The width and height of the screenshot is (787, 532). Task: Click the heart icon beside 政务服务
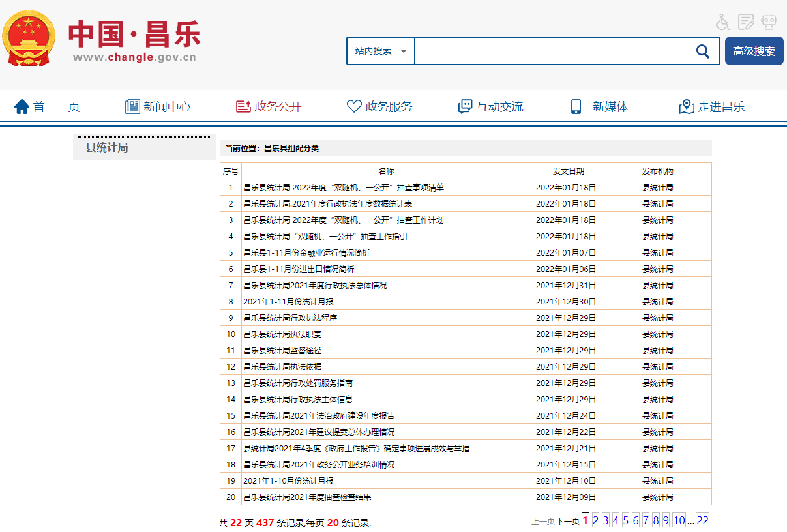pyautogui.click(x=354, y=106)
